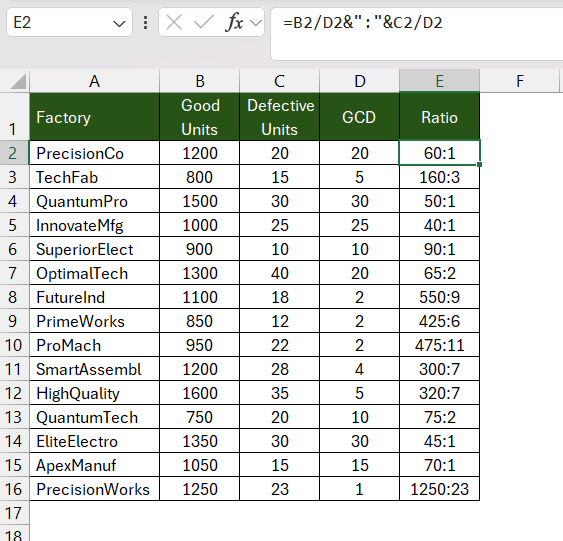Click the formula bar resize dots handle
563x541 pixels.
[145, 23]
